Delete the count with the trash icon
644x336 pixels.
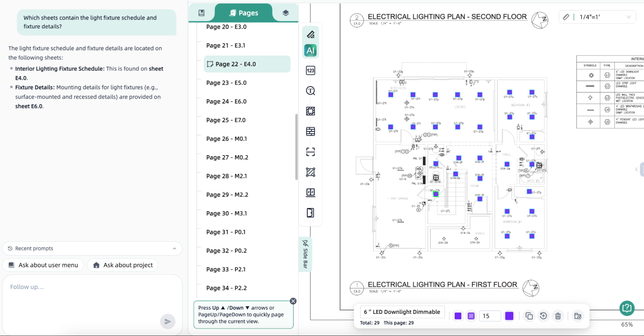click(x=558, y=316)
